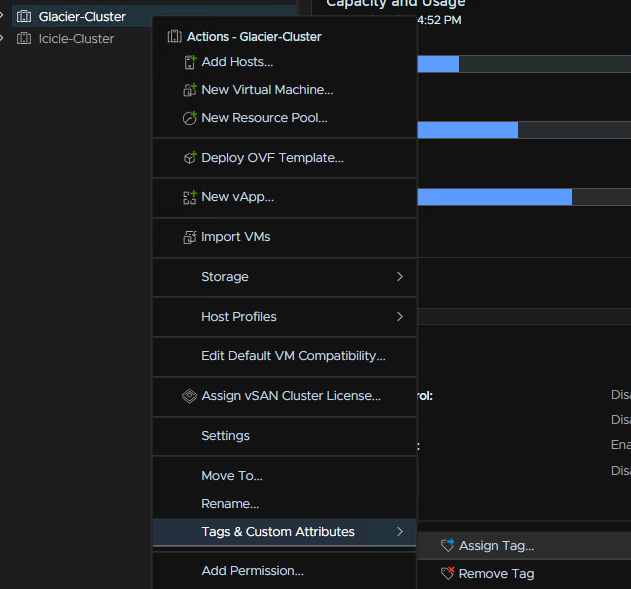Click the Actions - Glacier-Cluster header text

pyautogui.click(x=254, y=37)
